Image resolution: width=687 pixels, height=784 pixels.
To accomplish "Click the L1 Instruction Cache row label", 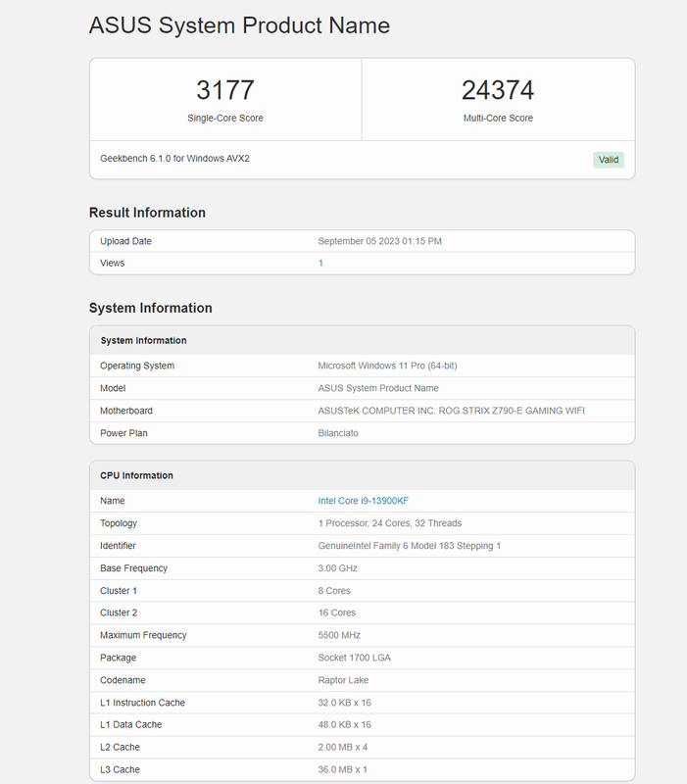I will 142,703.
